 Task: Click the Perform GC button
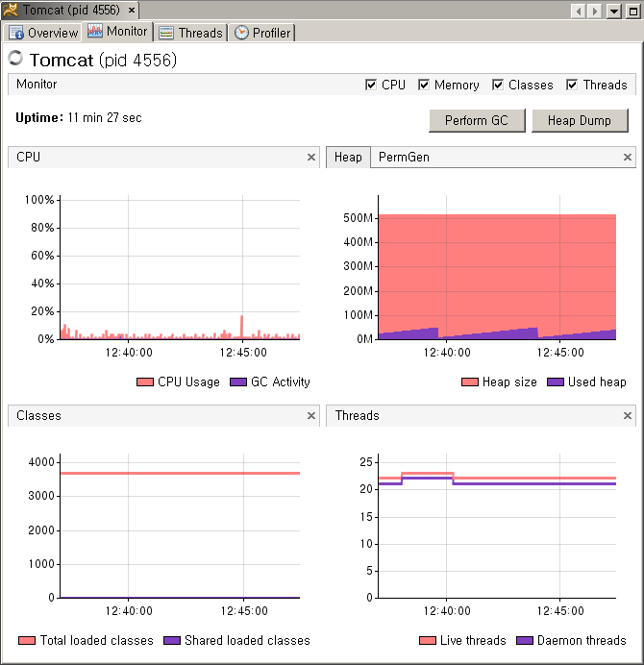477,120
